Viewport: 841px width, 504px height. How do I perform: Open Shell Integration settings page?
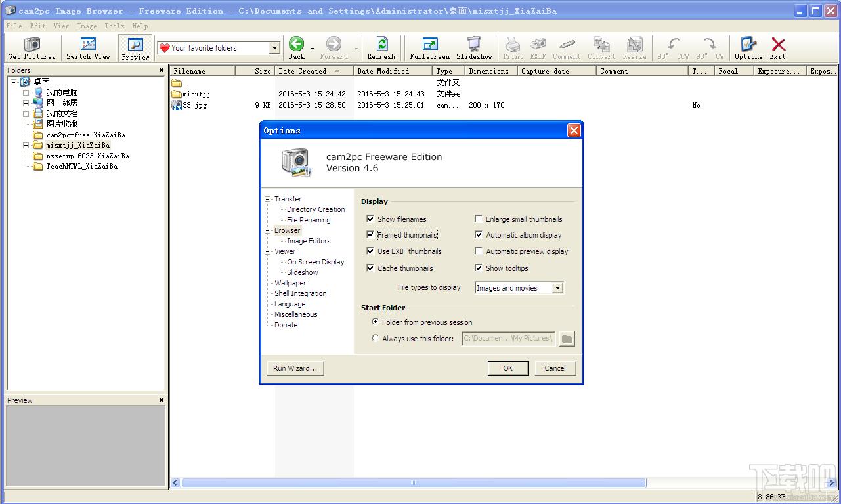coord(300,293)
